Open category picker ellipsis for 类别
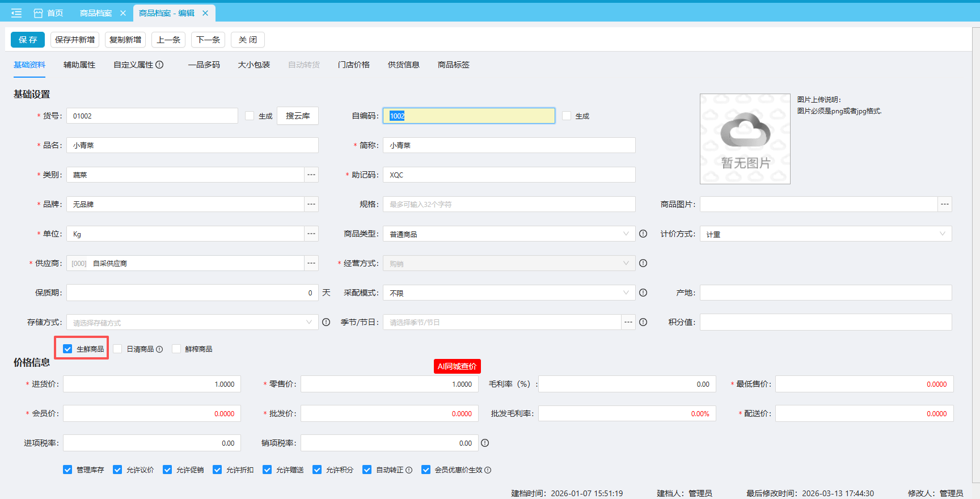This screenshot has height=499, width=980. [311, 175]
